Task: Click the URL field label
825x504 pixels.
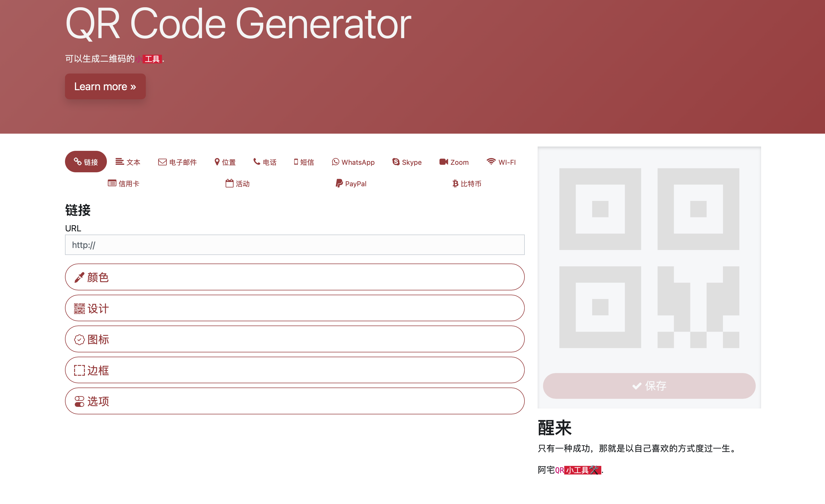Action: (x=73, y=228)
